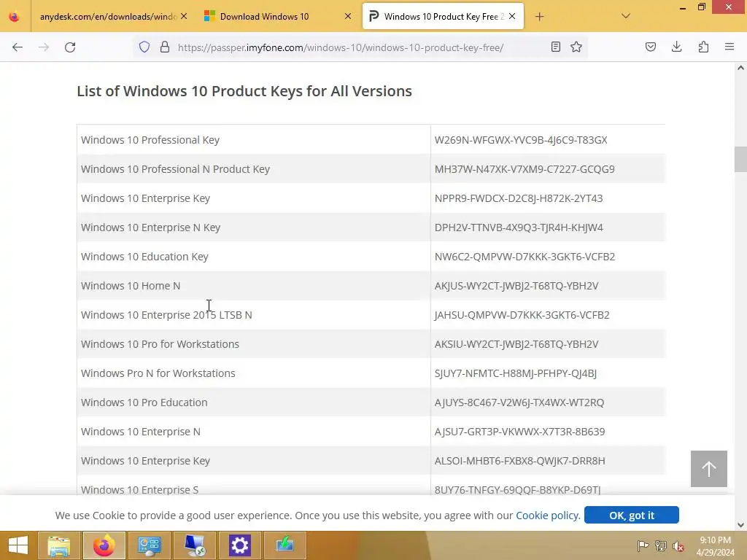Click the List of Windows 10 Product Keys heading
747x560 pixels.
(244, 91)
